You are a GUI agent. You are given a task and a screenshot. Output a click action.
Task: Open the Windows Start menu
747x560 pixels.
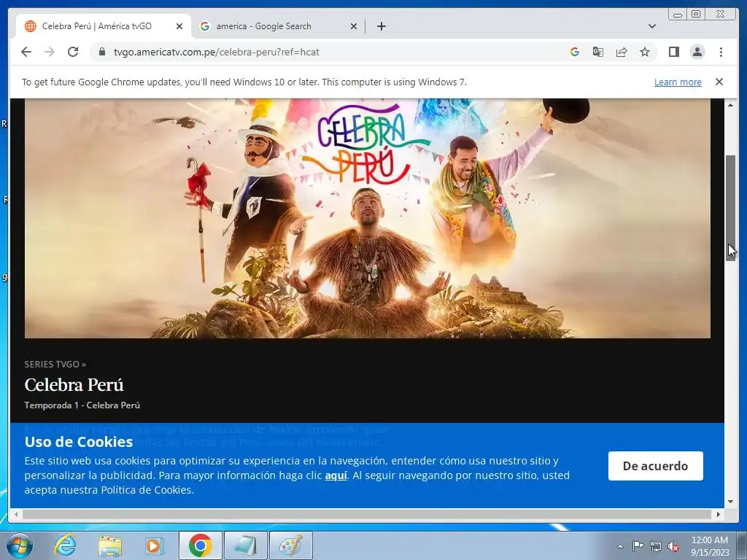(x=20, y=545)
